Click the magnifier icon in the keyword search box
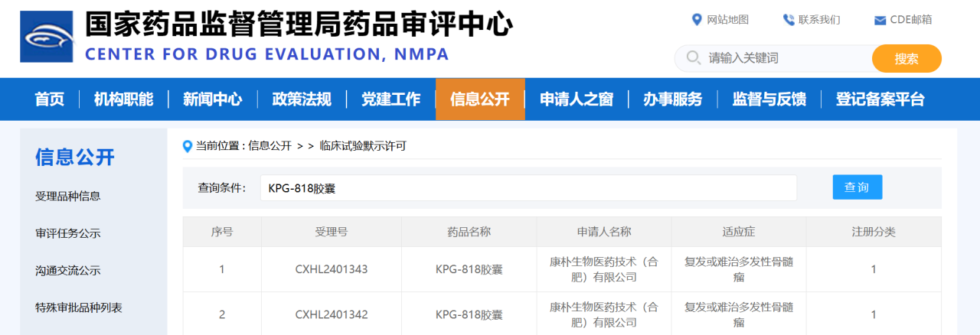 point(694,58)
